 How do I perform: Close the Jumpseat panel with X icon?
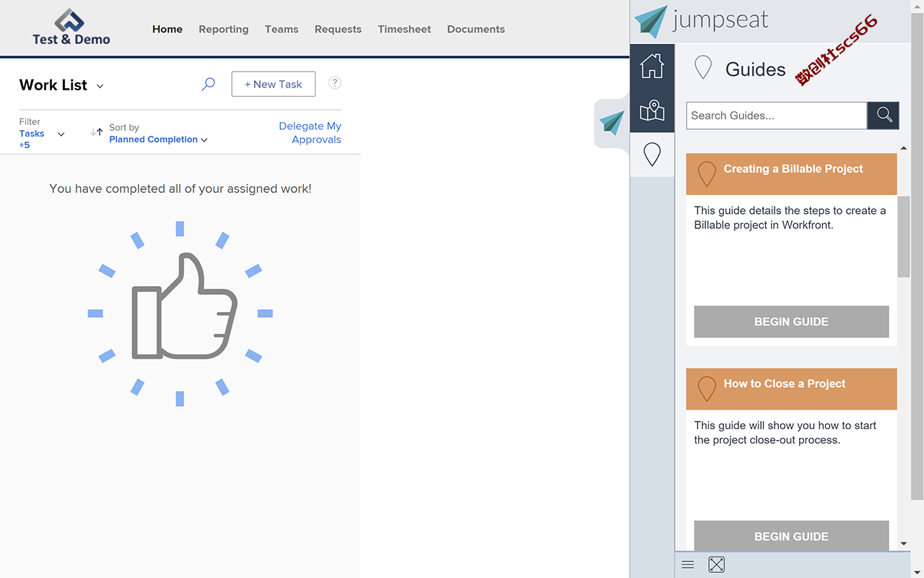716,565
